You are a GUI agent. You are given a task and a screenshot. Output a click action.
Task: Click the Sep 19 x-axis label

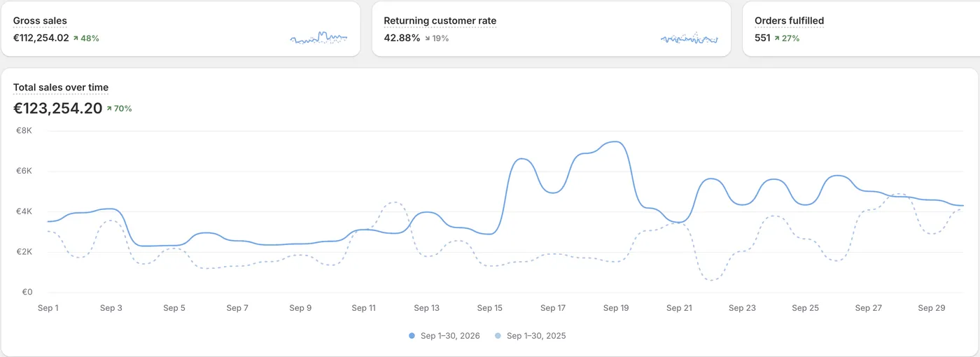[x=616, y=308]
